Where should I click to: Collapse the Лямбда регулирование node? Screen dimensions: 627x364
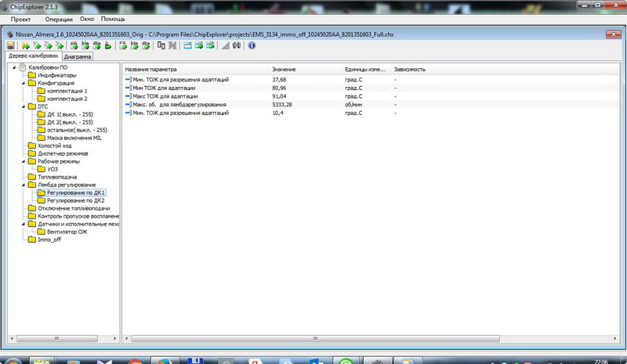pyautogui.click(x=23, y=185)
